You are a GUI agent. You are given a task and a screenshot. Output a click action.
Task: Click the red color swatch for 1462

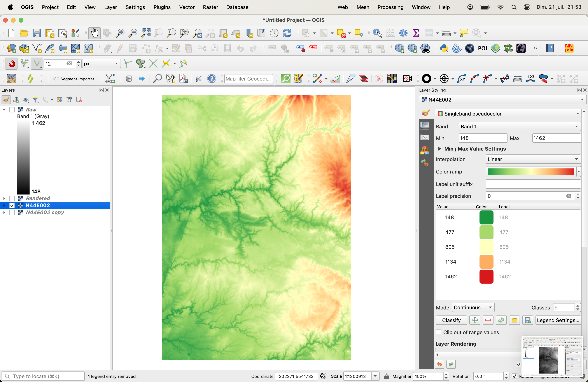pyautogui.click(x=486, y=277)
